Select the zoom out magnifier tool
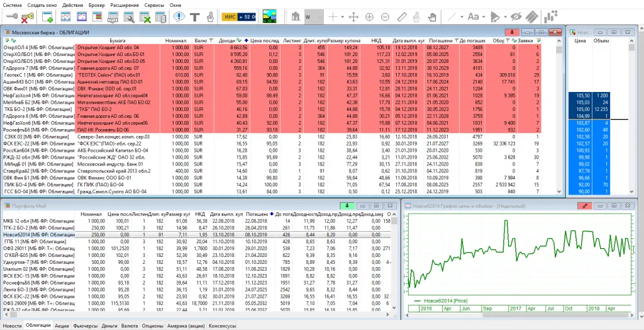644x330 pixels. (x=385, y=17)
